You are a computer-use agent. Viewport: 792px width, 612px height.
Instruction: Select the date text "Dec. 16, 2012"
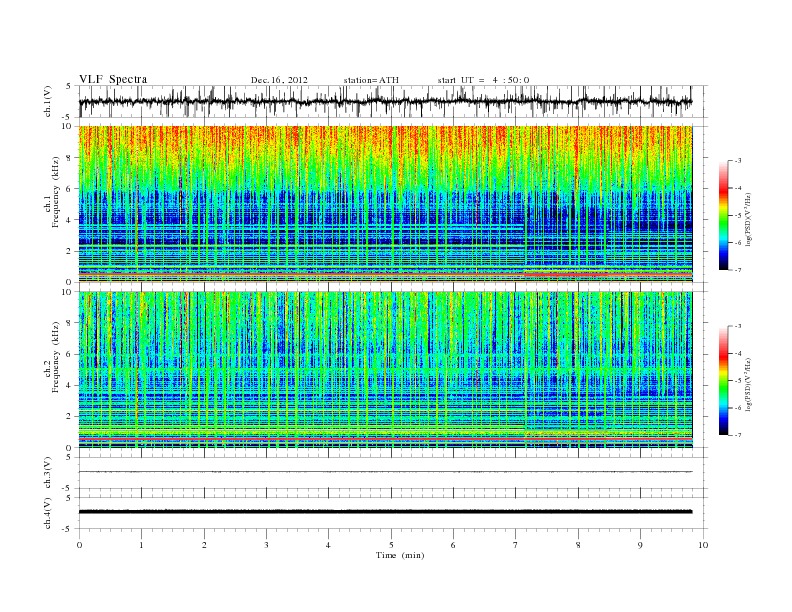279,80
